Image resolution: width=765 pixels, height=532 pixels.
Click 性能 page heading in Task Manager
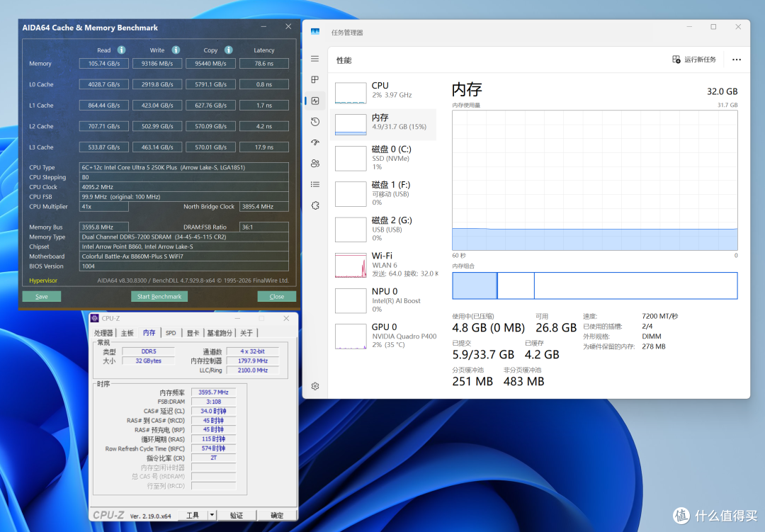(344, 60)
